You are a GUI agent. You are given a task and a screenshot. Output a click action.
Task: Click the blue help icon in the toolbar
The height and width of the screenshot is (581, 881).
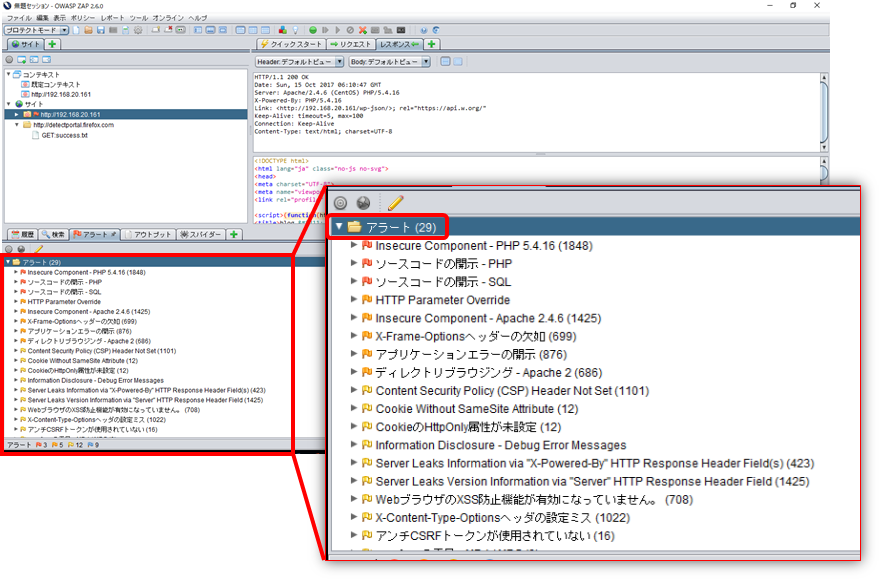click(424, 30)
